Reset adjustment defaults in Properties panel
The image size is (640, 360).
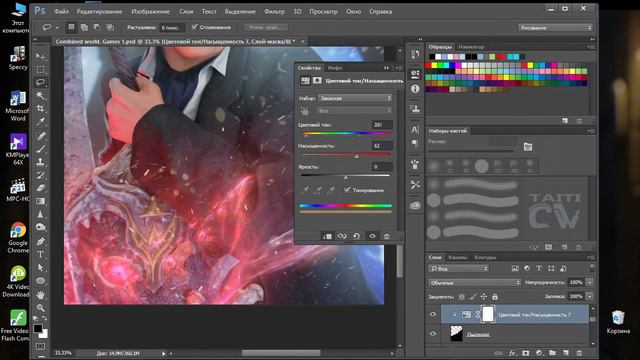356,236
